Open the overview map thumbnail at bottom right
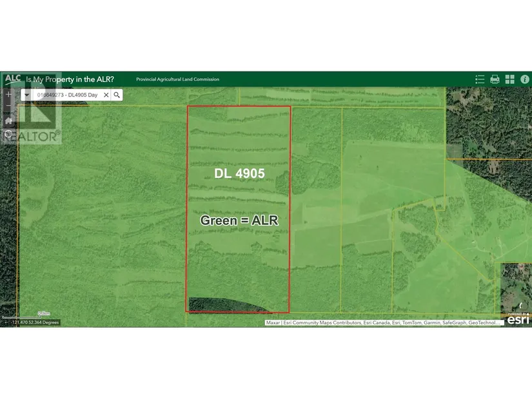The image size is (532, 399). pyautogui.click(x=516, y=287)
